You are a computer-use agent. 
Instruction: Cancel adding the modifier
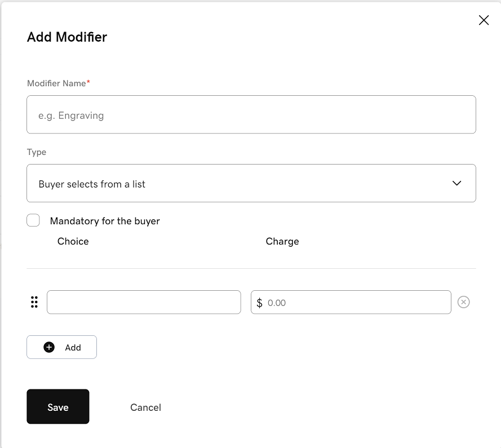[145, 407]
